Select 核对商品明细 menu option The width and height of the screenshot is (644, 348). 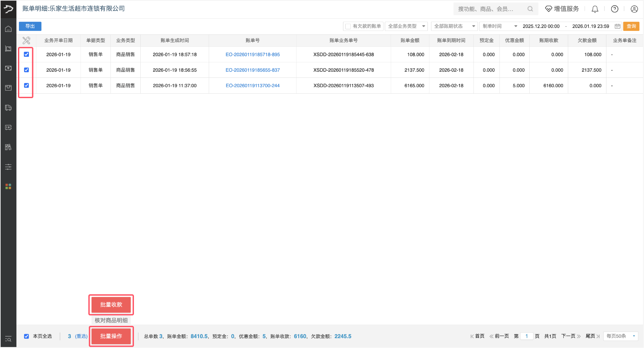tap(111, 320)
